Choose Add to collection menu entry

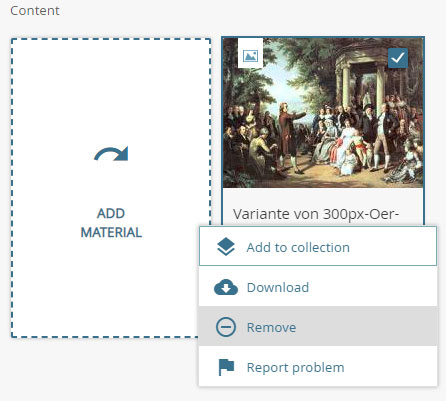318,246
